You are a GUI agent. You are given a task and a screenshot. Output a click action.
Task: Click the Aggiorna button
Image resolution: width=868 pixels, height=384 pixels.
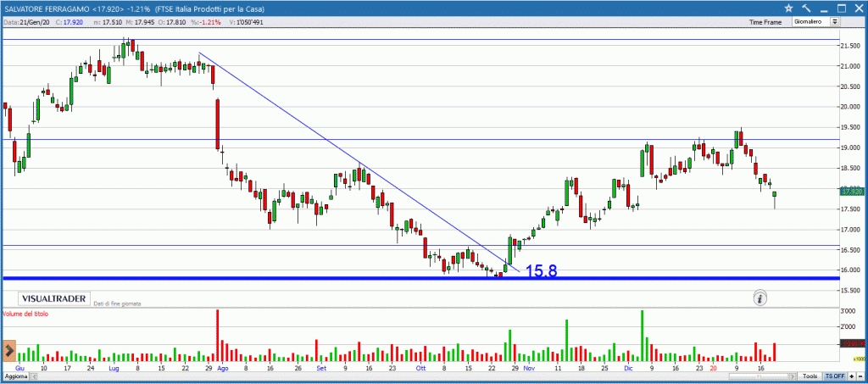coord(15,376)
